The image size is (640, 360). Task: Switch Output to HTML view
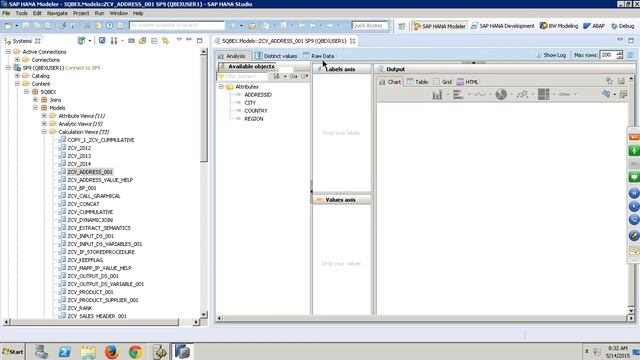point(467,82)
